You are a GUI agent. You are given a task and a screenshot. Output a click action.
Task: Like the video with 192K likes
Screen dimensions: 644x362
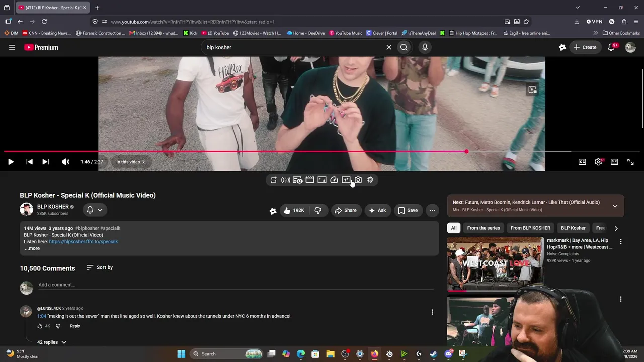tap(294, 210)
